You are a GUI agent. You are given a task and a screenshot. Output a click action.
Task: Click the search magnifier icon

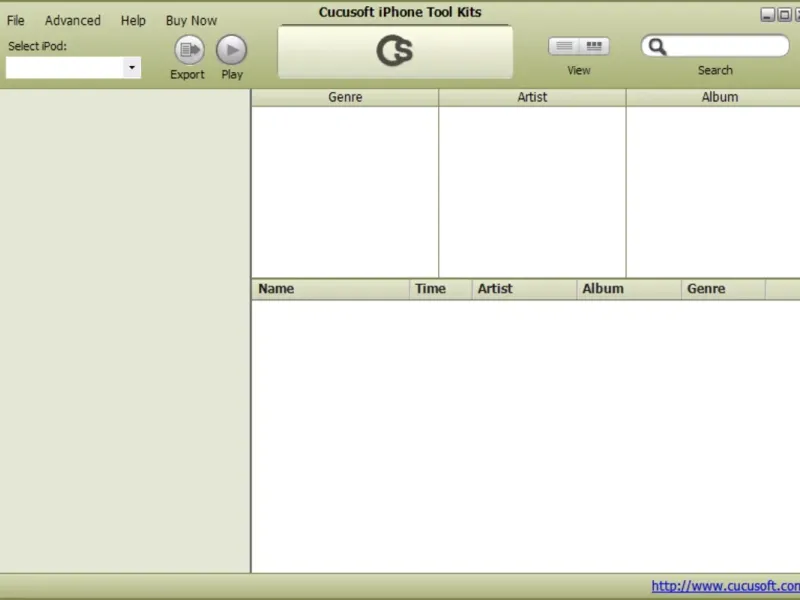pyautogui.click(x=657, y=47)
